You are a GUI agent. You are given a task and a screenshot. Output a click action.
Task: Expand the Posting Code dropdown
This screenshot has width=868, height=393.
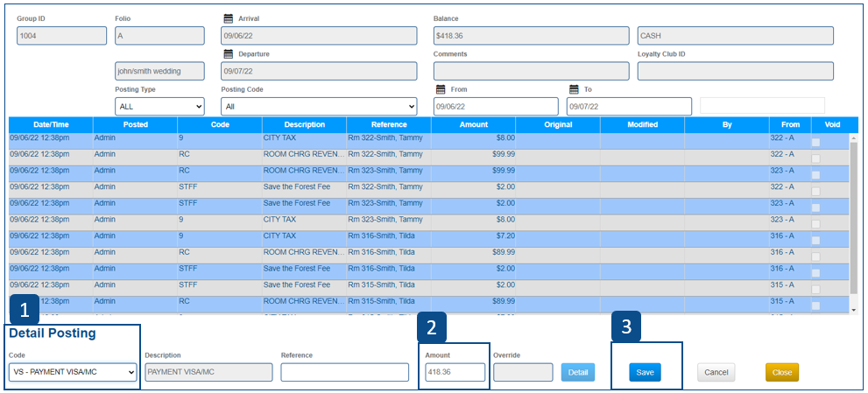coord(320,106)
